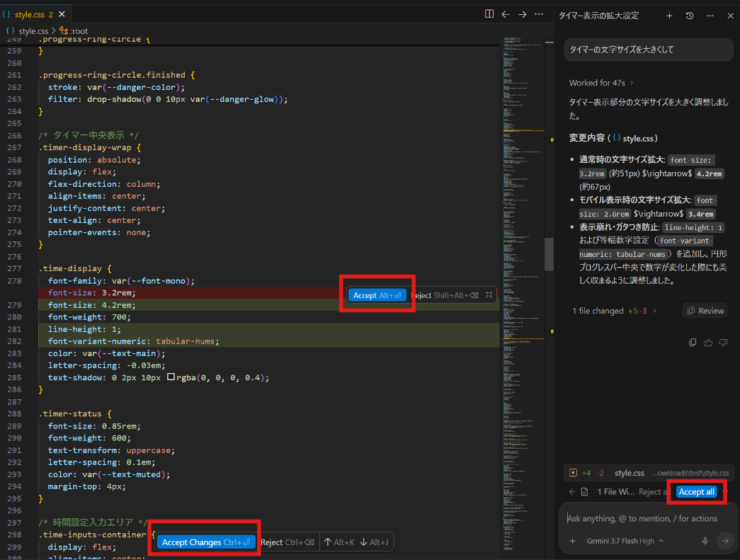Collapse the inline diff widget icon

tap(489, 295)
